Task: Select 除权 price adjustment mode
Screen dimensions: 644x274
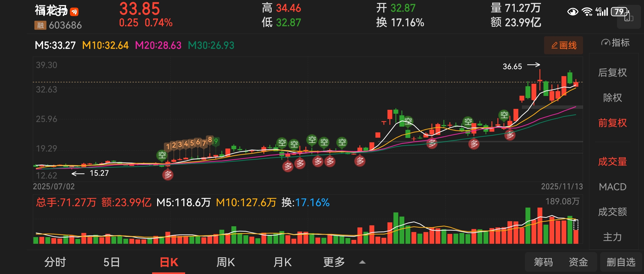Action: pos(612,98)
